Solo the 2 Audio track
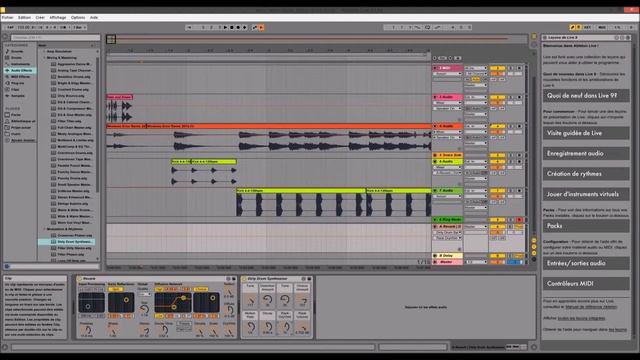This screenshot has width=640, height=360. 511,98
